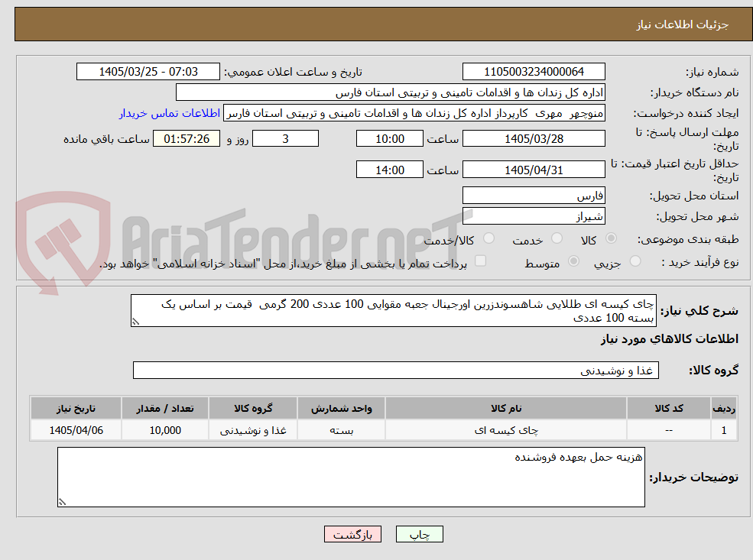Select the کالا radio button
The width and height of the screenshot is (753, 560).
click(x=611, y=238)
